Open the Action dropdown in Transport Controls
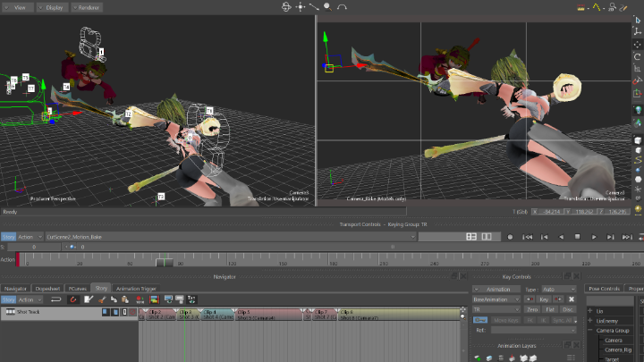This screenshot has width=644, height=362. (30, 237)
